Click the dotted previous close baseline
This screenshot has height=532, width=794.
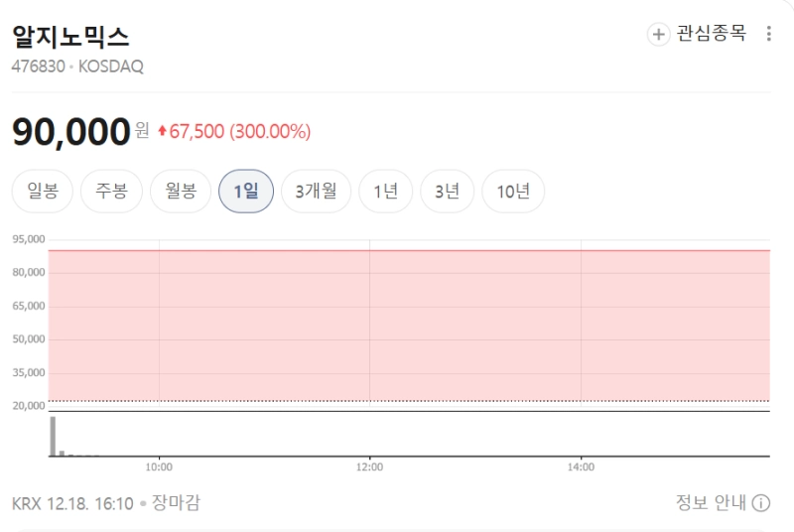[409, 401]
